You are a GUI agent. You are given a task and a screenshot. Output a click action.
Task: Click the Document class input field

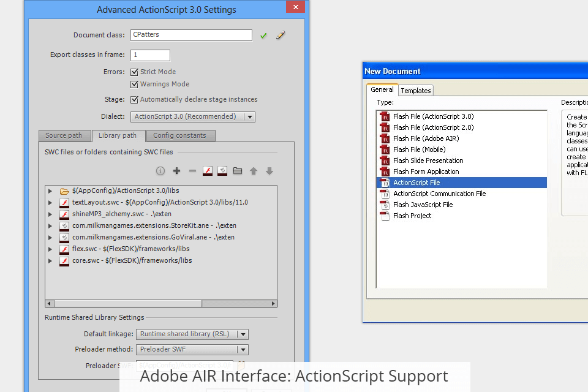point(191,35)
